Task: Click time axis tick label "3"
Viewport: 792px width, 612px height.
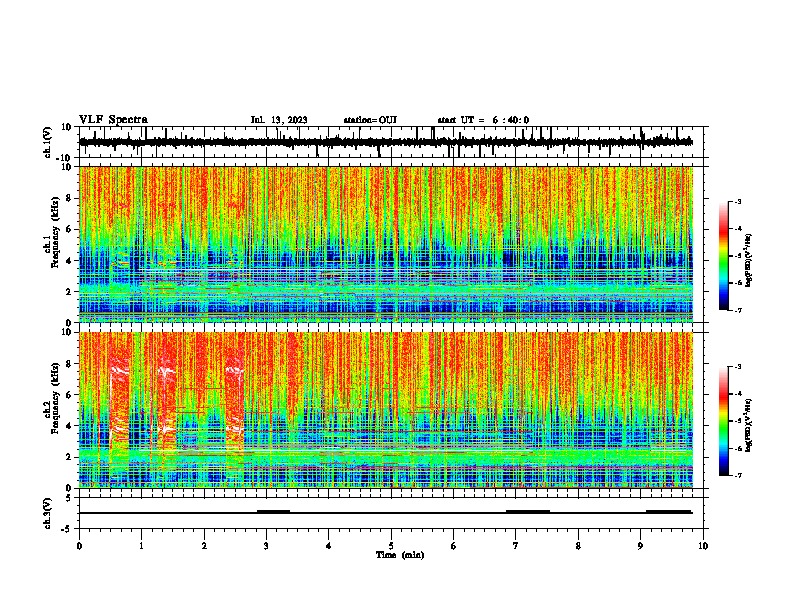Action: pyautogui.click(x=266, y=546)
